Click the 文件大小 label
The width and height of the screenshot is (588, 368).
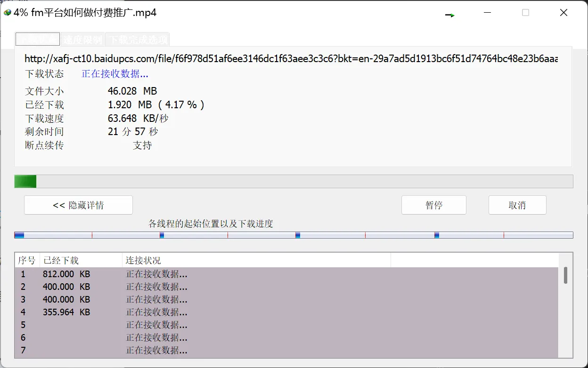pyautogui.click(x=44, y=91)
